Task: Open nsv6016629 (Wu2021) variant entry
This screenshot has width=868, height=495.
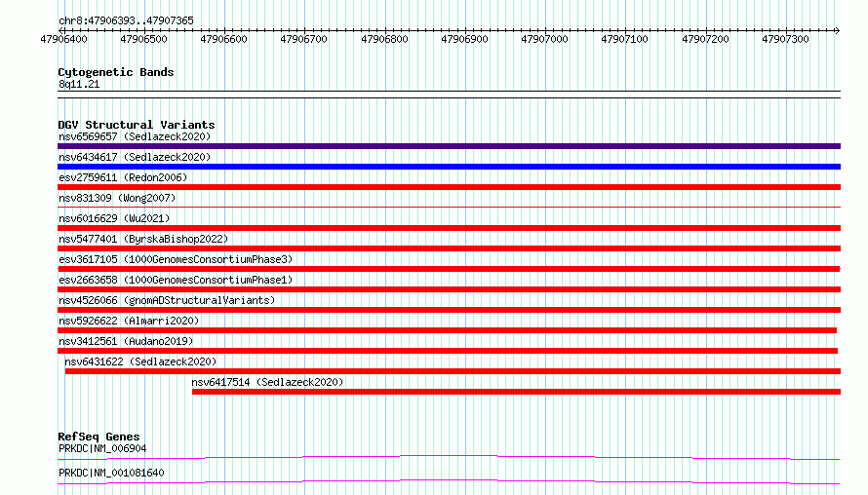Action: [x=114, y=218]
